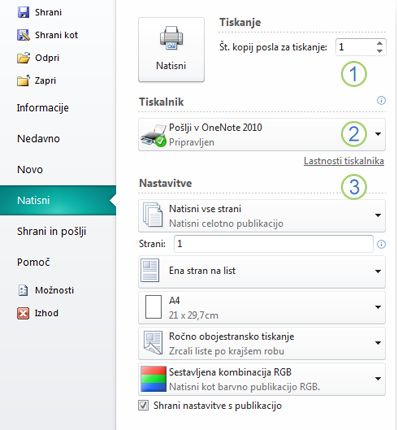Click the Izhod menu label

pyautogui.click(x=47, y=313)
